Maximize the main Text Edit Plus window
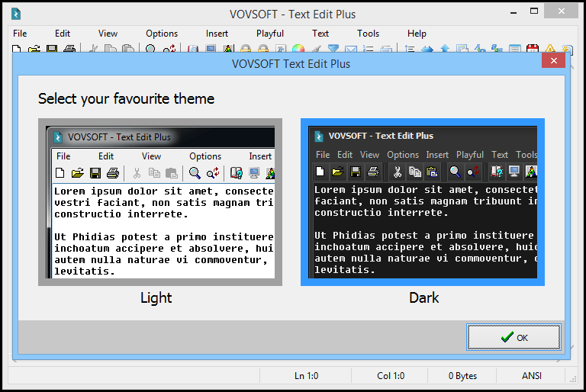Screen dimensions: 586x392 coord(534,11)
